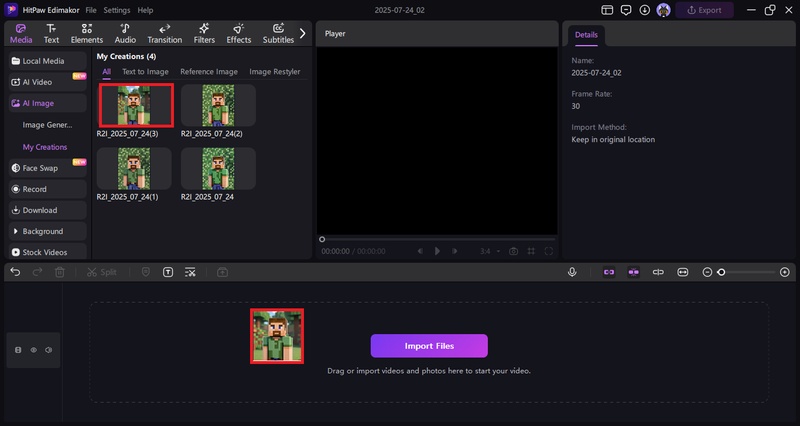
Task: Open the Effects tab
Action: pos(239,34)
